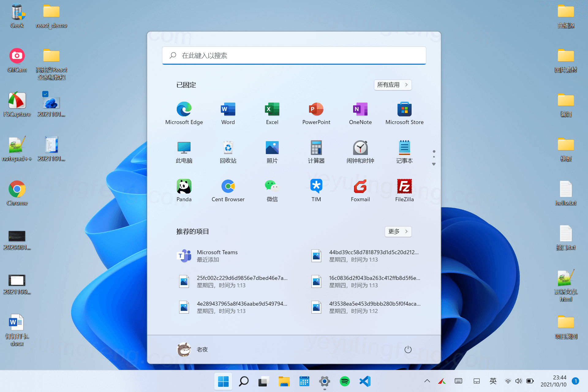Toggle the 英 input language indicator
This screenshot has height=392, width=588.
[493, 381]
